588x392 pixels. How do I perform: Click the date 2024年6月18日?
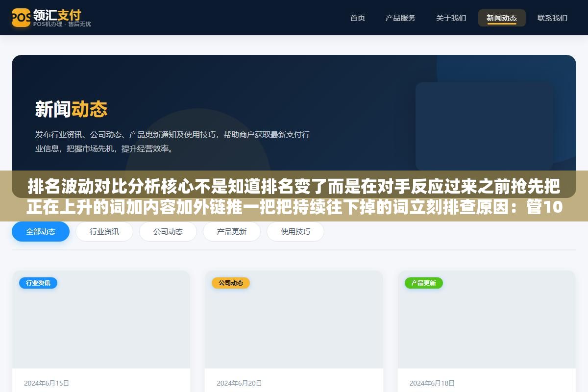432,383
